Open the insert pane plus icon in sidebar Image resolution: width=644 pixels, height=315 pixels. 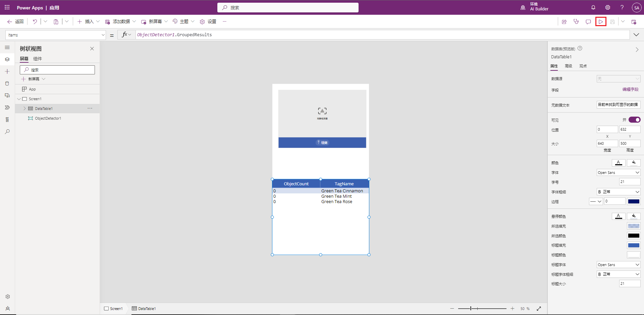click(x=7, y=71)
